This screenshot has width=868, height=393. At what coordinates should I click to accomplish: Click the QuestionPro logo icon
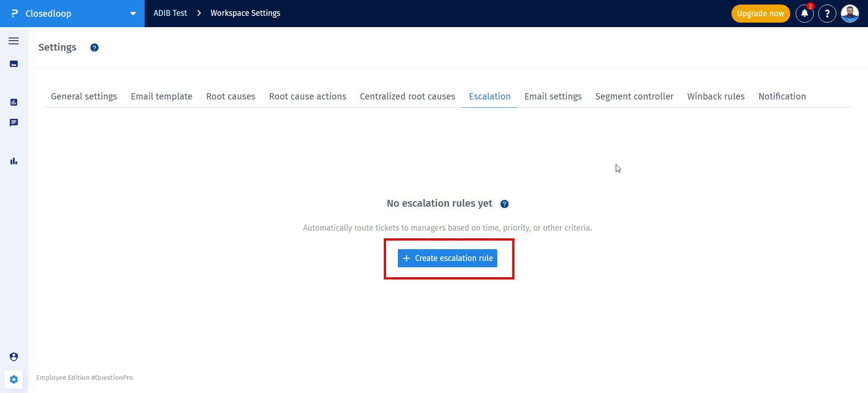(14, 14)
